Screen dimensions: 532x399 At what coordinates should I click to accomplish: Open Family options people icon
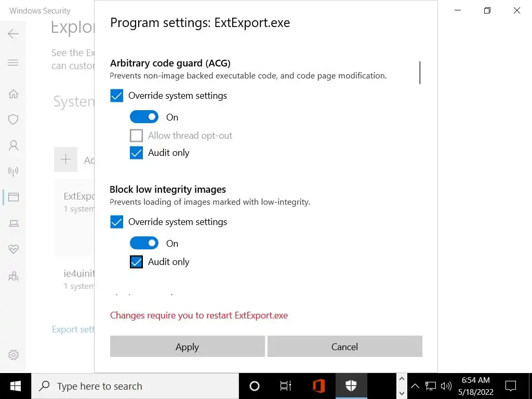[13, 276]
